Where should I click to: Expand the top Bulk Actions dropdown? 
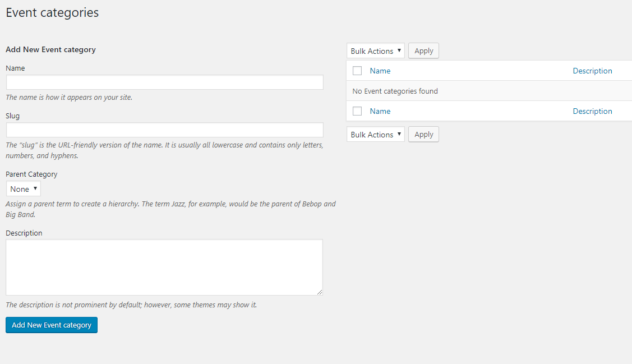pos(375,51)
